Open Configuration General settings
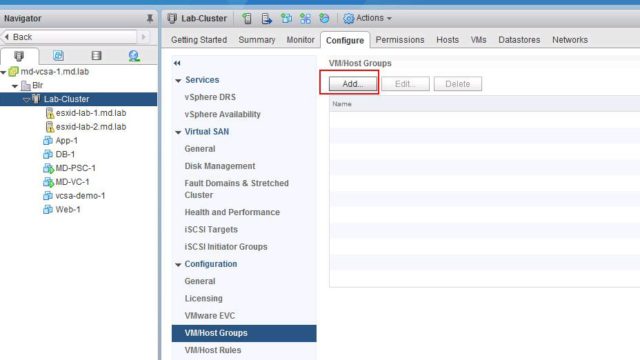Image resolution: width=640 pixels, height=360 pixels. [200, 281]
